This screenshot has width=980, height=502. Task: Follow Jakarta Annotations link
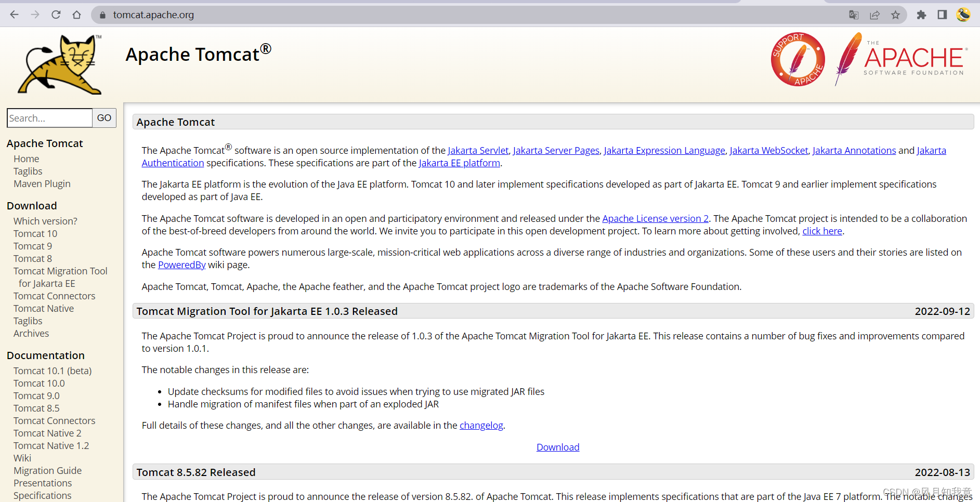854,150
